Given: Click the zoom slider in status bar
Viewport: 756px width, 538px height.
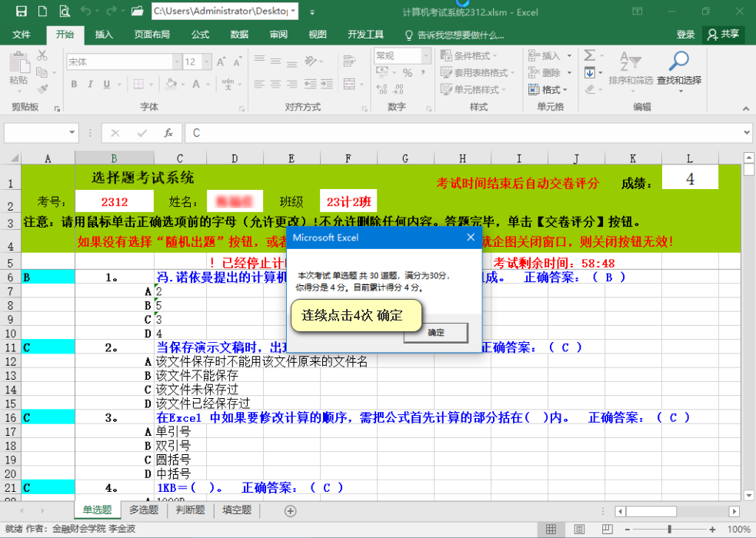Looking at the screenshot, I should point(669,530).
